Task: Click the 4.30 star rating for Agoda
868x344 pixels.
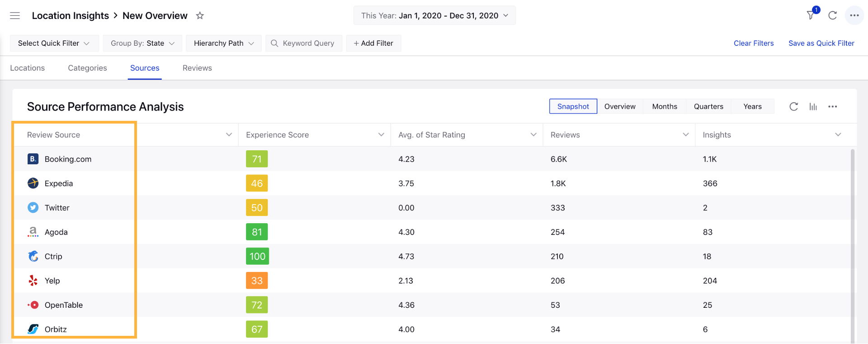Action: tap(406, 232)
